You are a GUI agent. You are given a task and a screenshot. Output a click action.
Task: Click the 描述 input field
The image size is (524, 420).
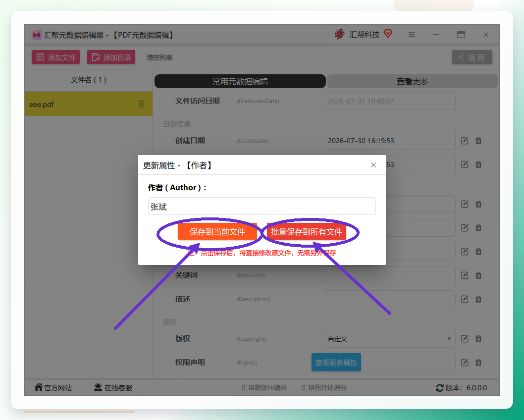coord(389,299)
